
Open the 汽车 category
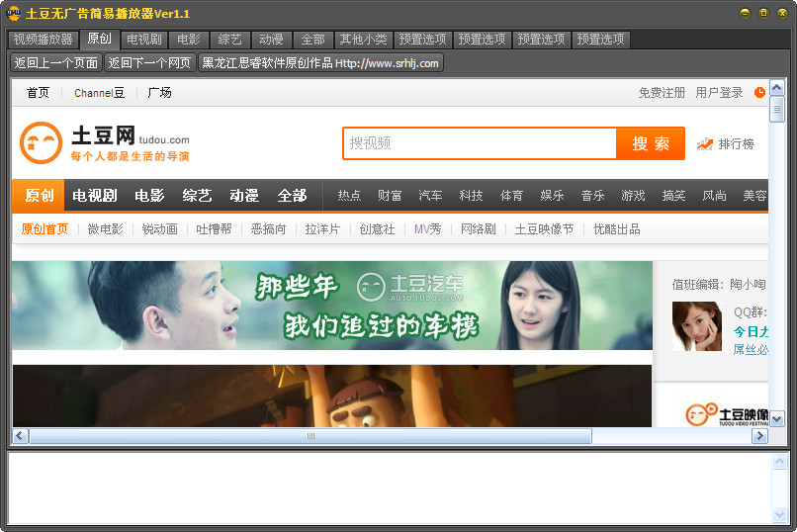click(x=430, y=196)
